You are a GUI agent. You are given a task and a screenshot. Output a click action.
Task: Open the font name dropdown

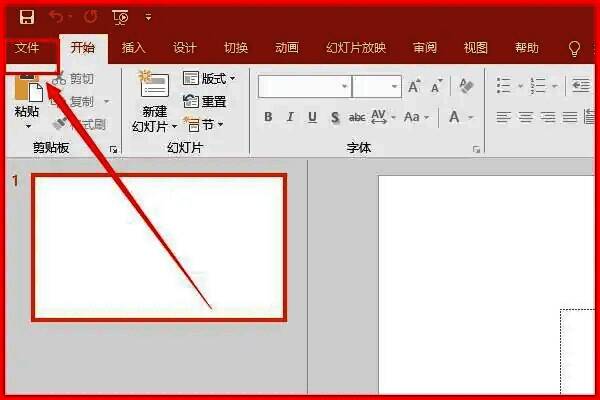[344, 87]
